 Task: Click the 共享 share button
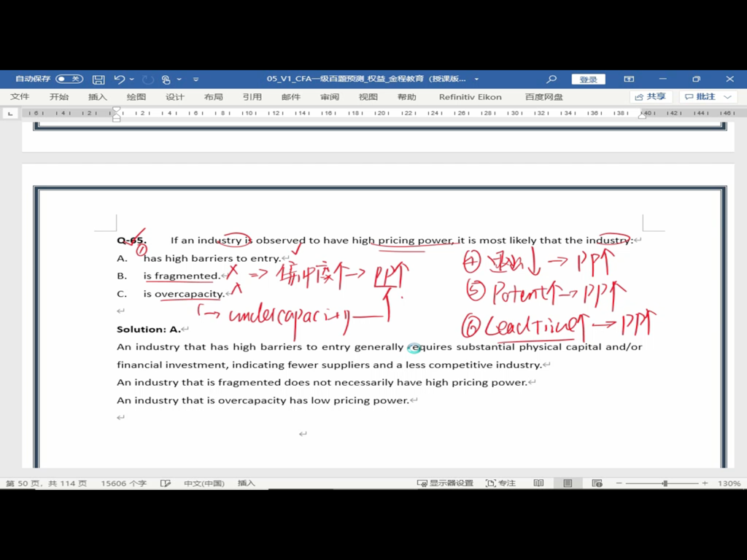pyautogui.click(x=651, y=97)
